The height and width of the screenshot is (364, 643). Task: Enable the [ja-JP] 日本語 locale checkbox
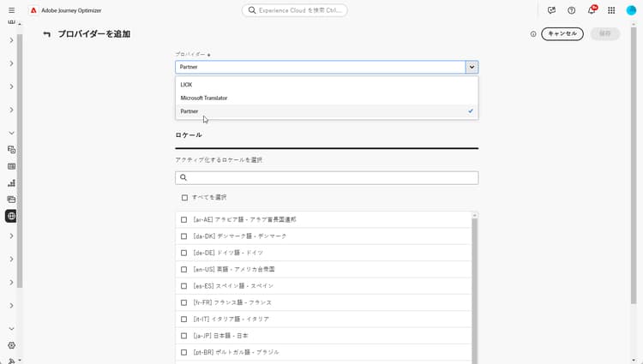(184, 336)
